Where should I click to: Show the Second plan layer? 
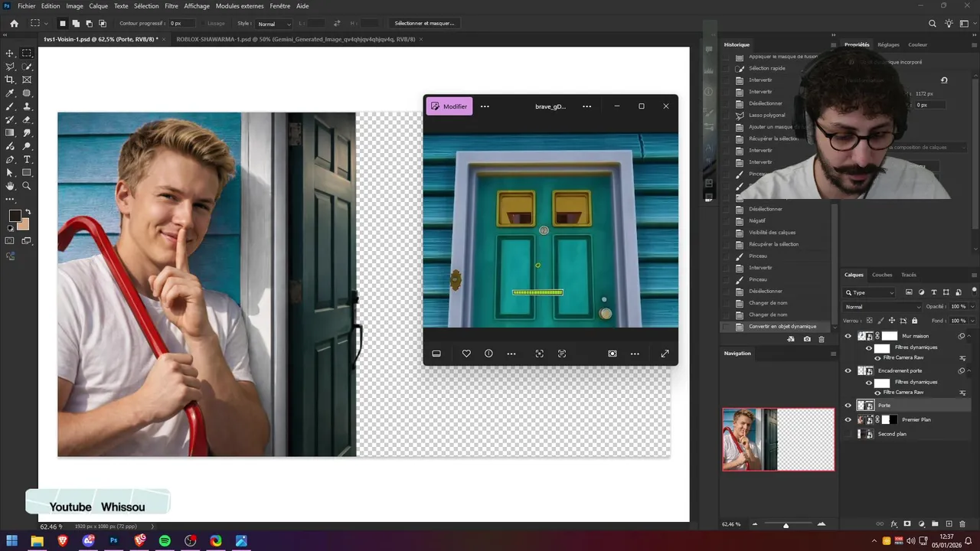coord(848,434)
